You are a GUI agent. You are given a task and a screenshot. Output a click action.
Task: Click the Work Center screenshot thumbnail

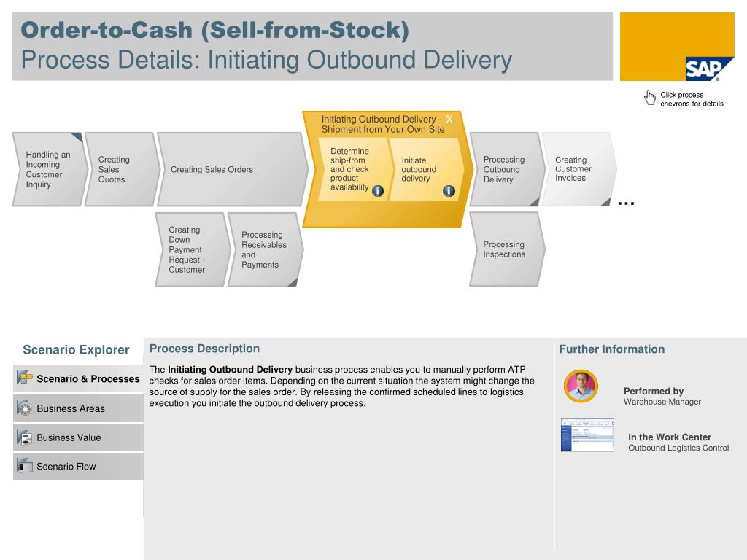[587, 435]
